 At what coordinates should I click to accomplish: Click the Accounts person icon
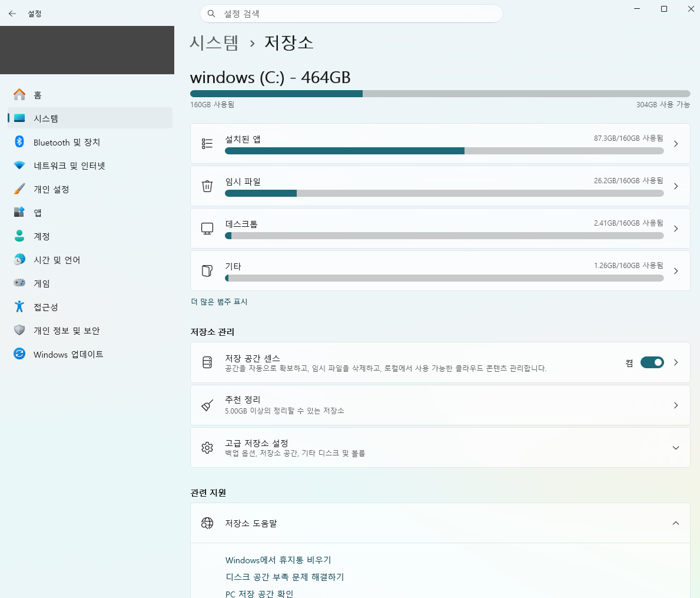point(19,236)
